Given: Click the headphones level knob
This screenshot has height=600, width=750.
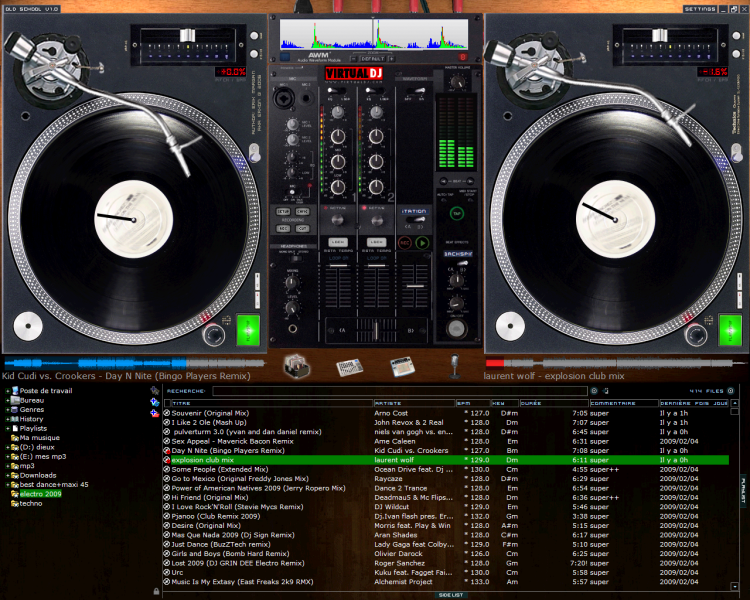Looking at the screenshot, I should pos(292,308).
